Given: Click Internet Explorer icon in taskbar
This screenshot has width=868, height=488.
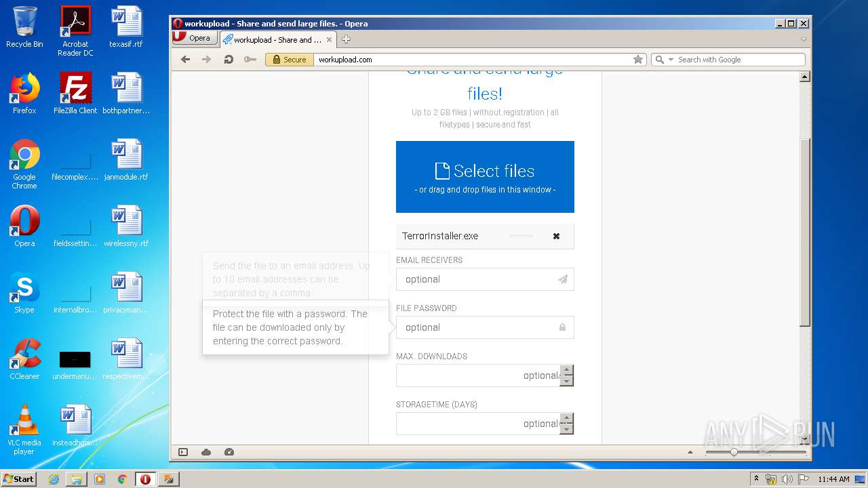Looking at the screenshot, I should tap(54, 479).
